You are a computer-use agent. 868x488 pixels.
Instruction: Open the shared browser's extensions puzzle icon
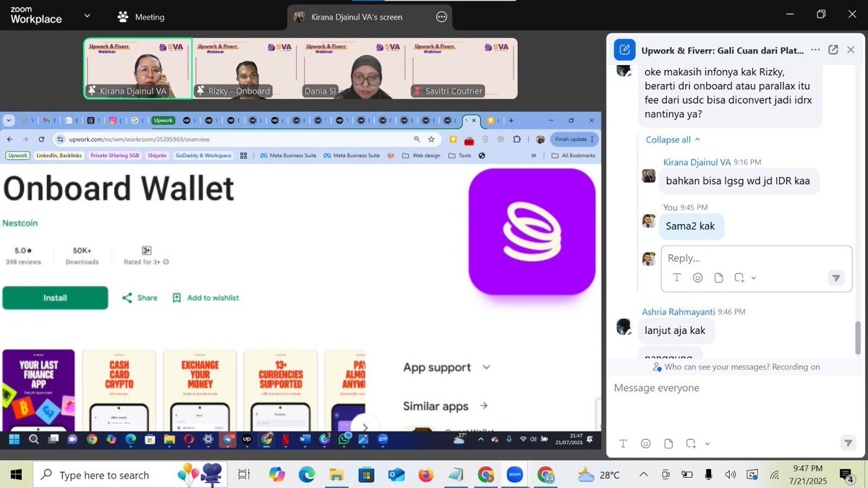515,139
